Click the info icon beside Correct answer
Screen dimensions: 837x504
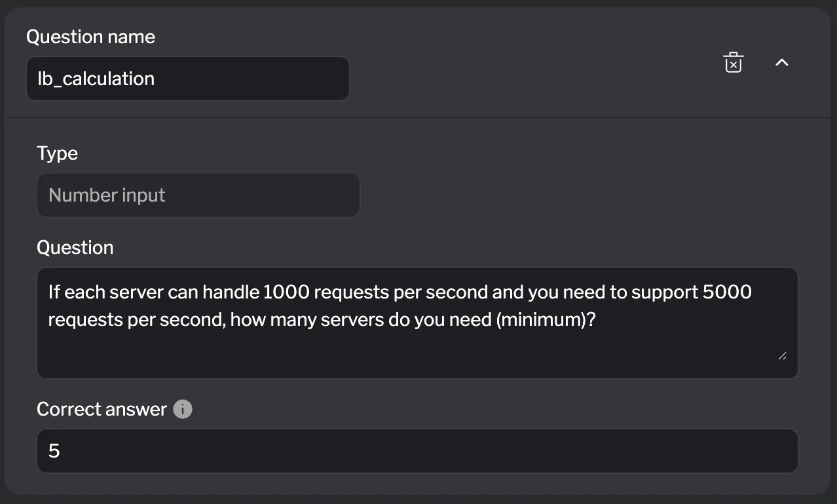click(x=183, y=410)
